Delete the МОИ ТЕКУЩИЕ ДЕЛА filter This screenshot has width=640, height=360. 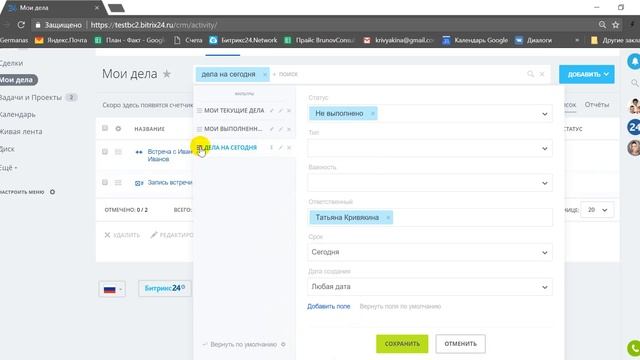[289, 111]
